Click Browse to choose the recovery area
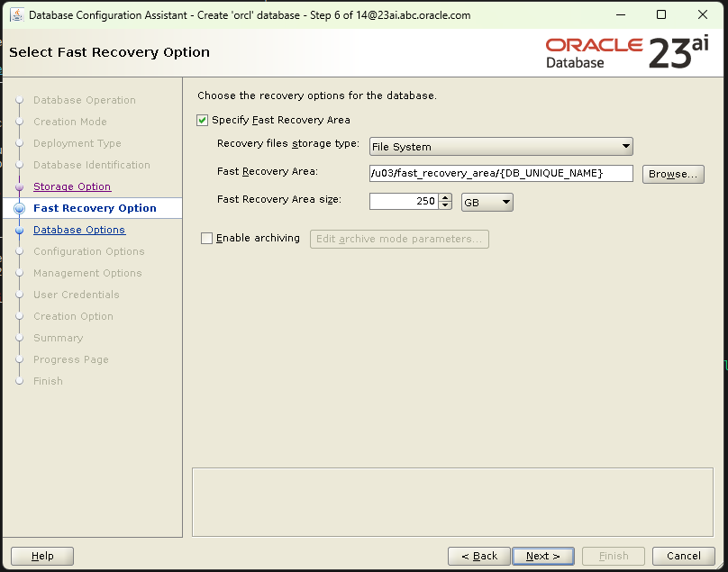728x572 pixels. (672, 174)
